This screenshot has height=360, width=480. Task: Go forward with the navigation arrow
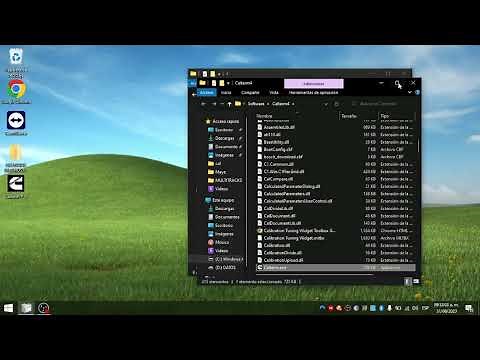[214, 104]
